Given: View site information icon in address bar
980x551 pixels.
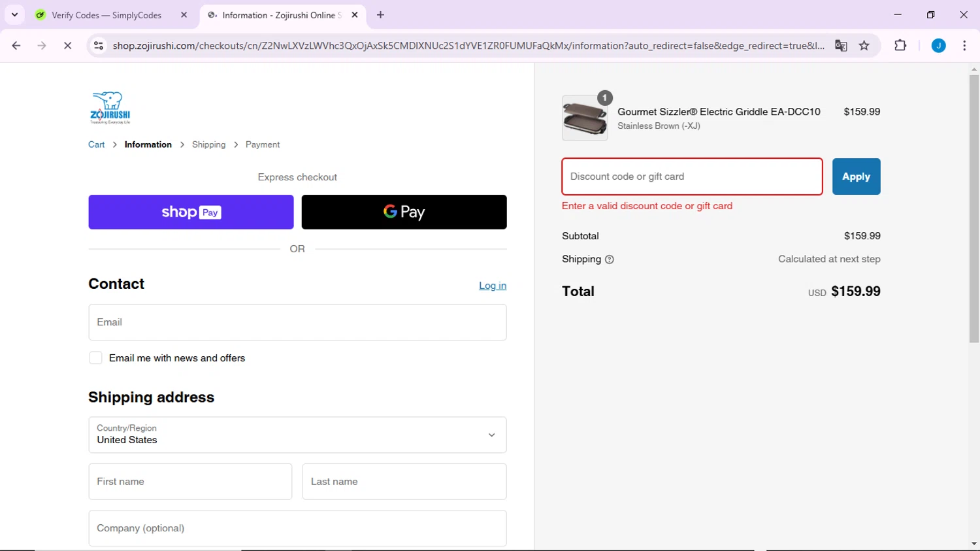Looking at the screenshot, I should point(99,46).
